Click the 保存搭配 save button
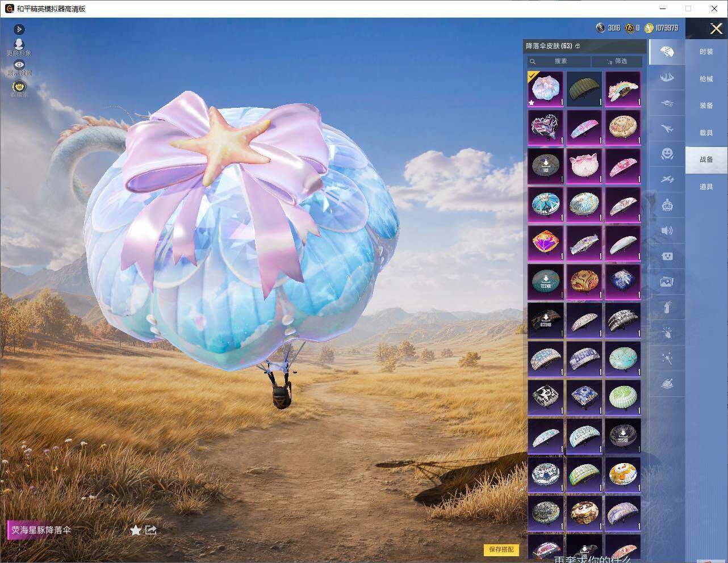 501,549
